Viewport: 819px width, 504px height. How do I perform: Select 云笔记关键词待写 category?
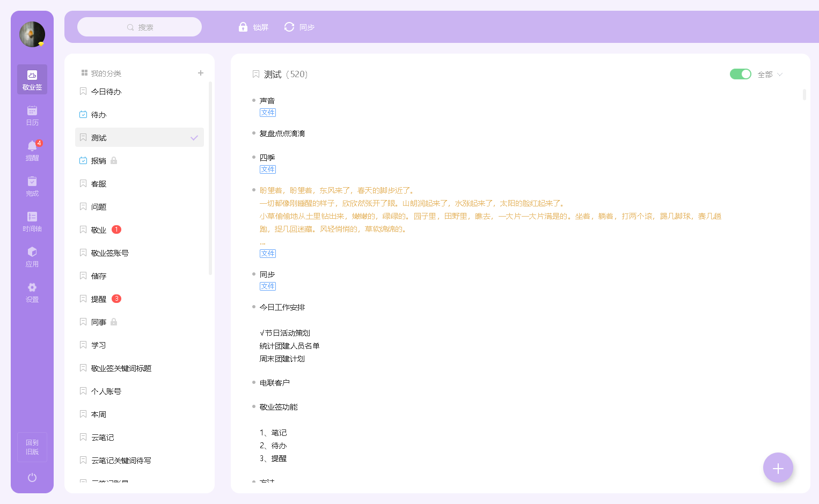point(140,460)
